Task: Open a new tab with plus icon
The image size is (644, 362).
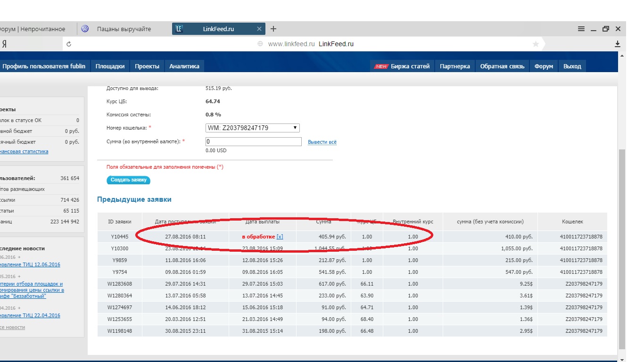Action: coord(273,29)
